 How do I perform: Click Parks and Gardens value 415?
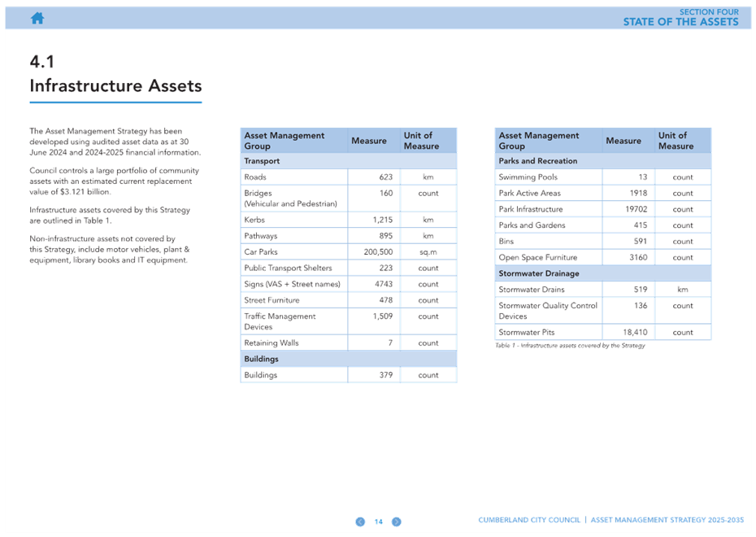click(641, 225)
